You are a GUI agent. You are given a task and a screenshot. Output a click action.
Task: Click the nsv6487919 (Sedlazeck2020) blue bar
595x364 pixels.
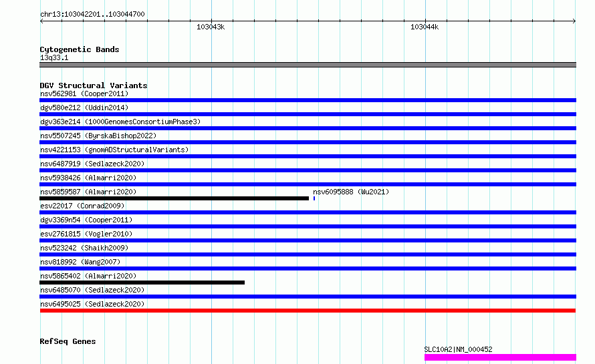pos(308,170)
